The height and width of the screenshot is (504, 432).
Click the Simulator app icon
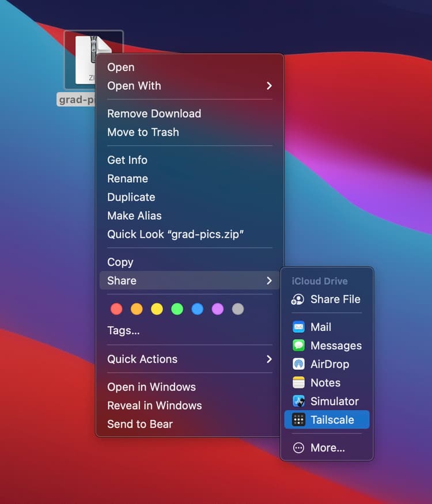[x=298, y=401]
